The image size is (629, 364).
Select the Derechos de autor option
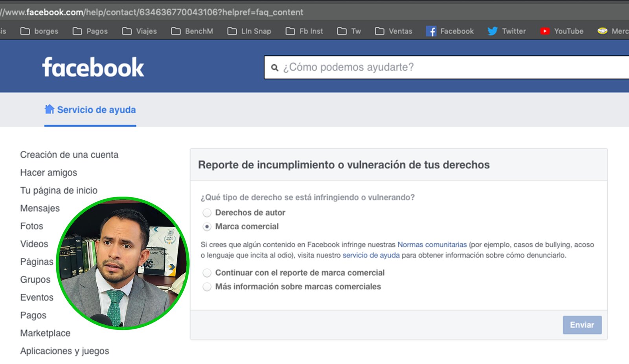point(207,213)
